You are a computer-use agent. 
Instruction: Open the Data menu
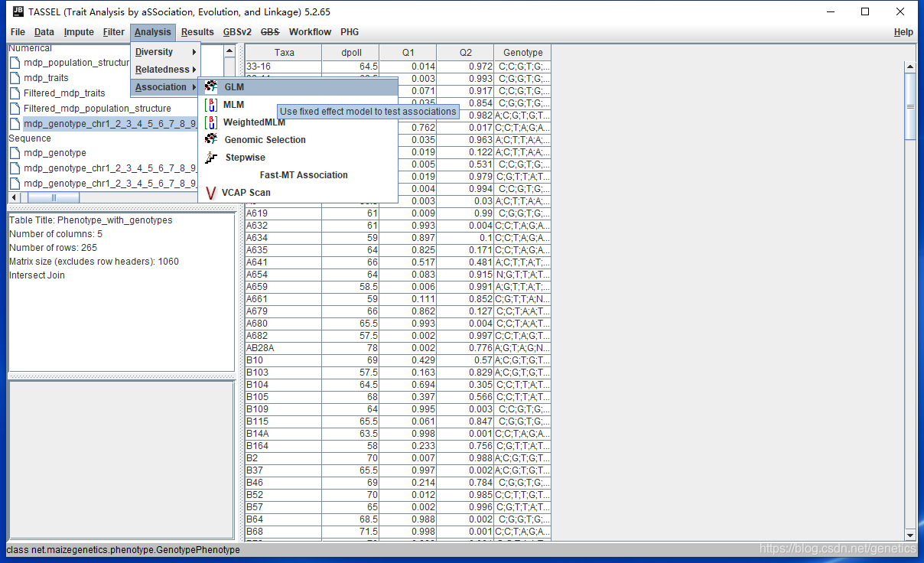point(44,32)
